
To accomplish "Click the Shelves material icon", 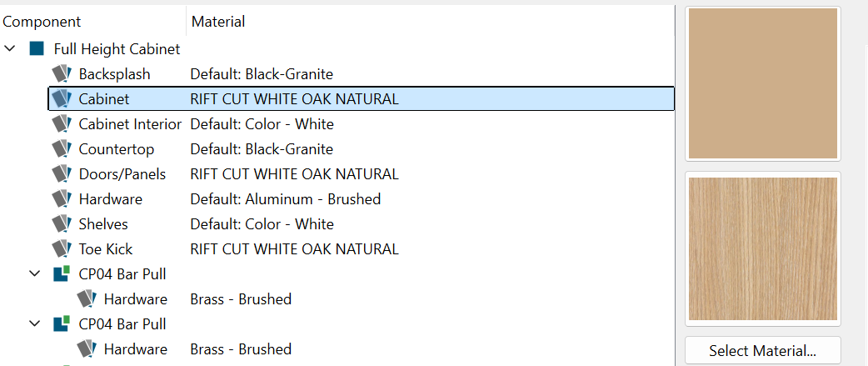I will [62, 224].
